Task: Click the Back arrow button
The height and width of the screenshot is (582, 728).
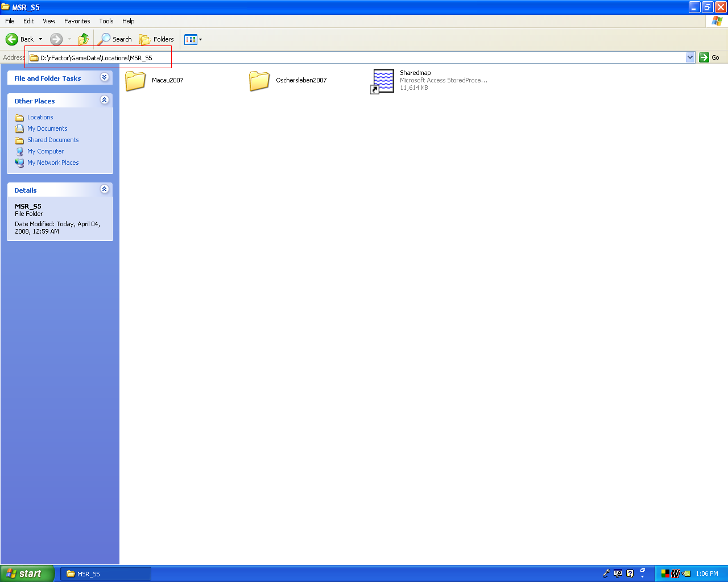Action: point(12,39)
